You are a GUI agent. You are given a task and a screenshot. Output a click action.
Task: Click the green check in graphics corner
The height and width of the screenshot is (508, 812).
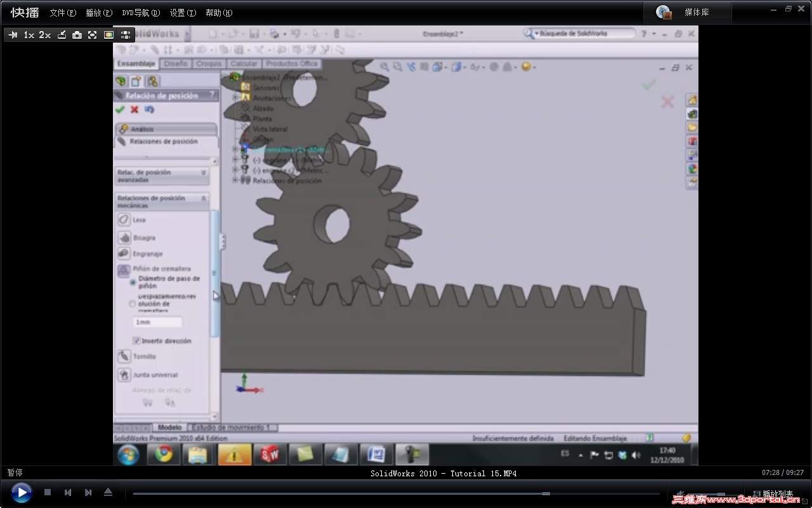(648, 84)
